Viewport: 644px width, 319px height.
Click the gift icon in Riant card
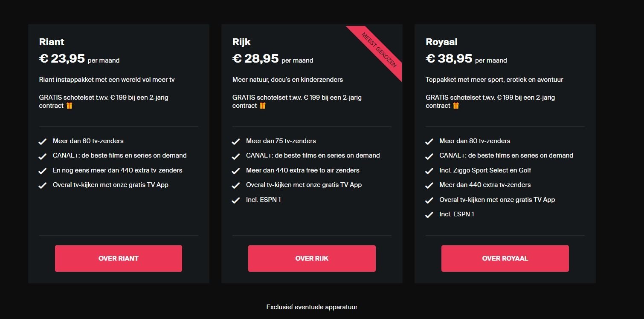(69, 106)
